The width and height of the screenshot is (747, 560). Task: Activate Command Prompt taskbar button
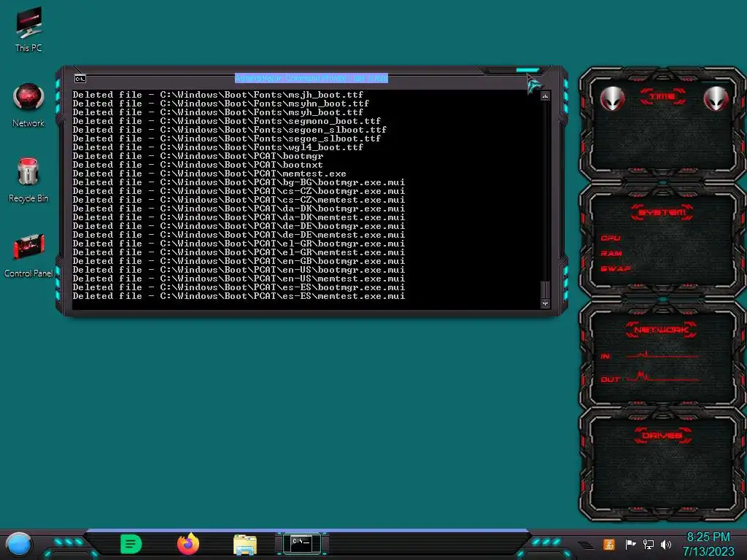point(301,543)
